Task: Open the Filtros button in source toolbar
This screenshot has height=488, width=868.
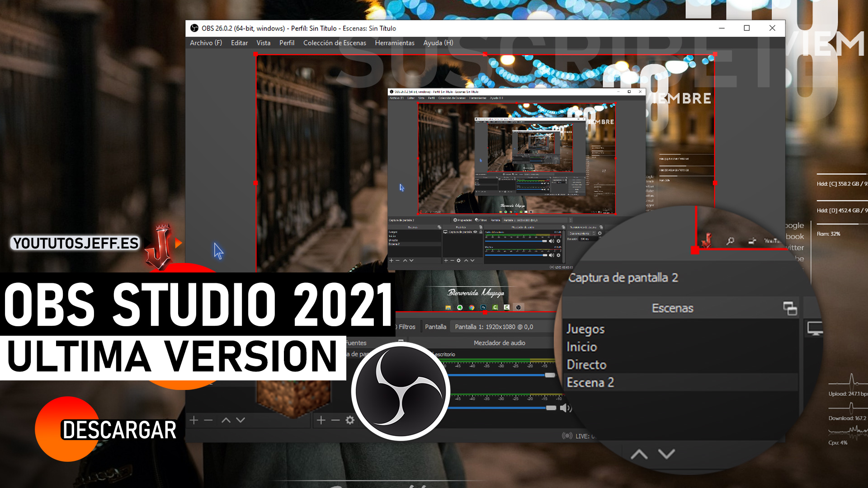Action: (406, 327)
